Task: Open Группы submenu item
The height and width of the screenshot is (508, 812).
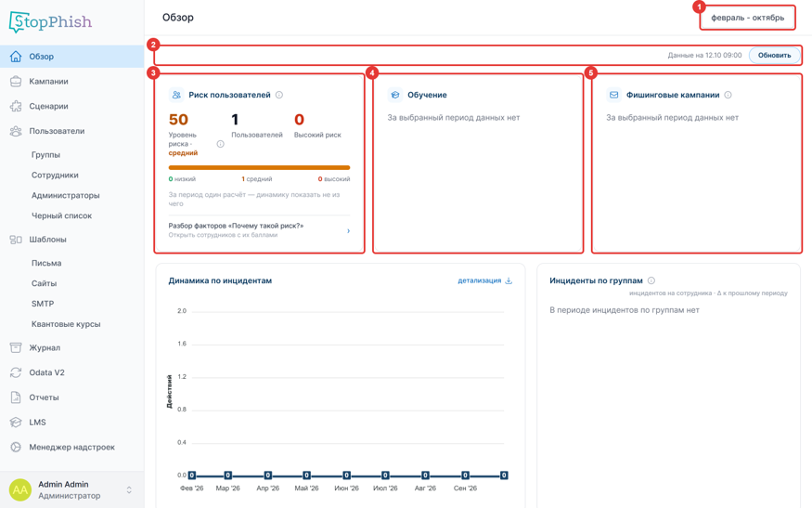Action: 45,154
